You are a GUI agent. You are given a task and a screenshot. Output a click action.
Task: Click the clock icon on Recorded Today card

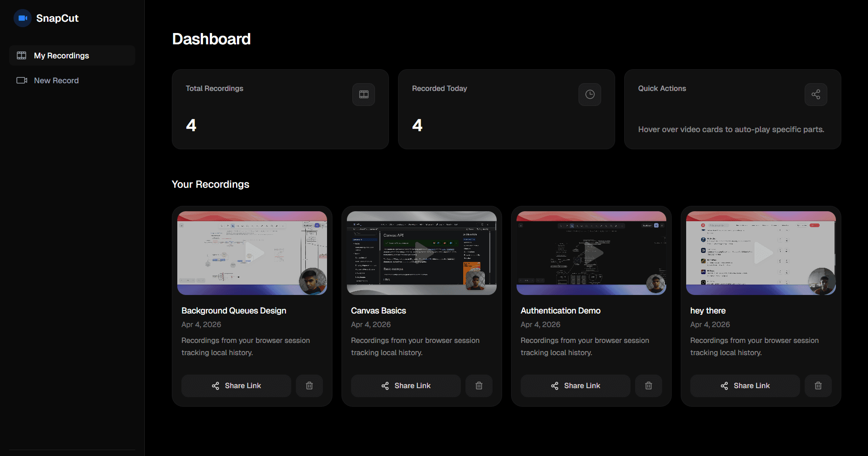589,94
